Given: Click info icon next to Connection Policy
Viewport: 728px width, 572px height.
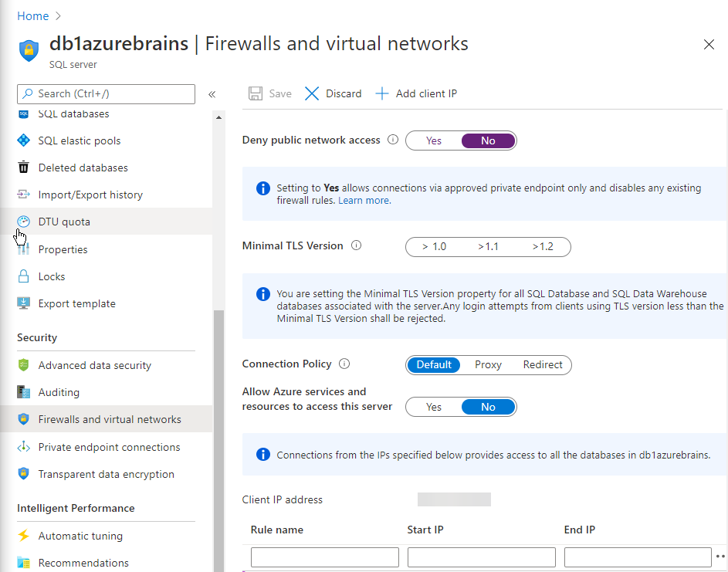Looking at the screenshot, I should [344, 364].
